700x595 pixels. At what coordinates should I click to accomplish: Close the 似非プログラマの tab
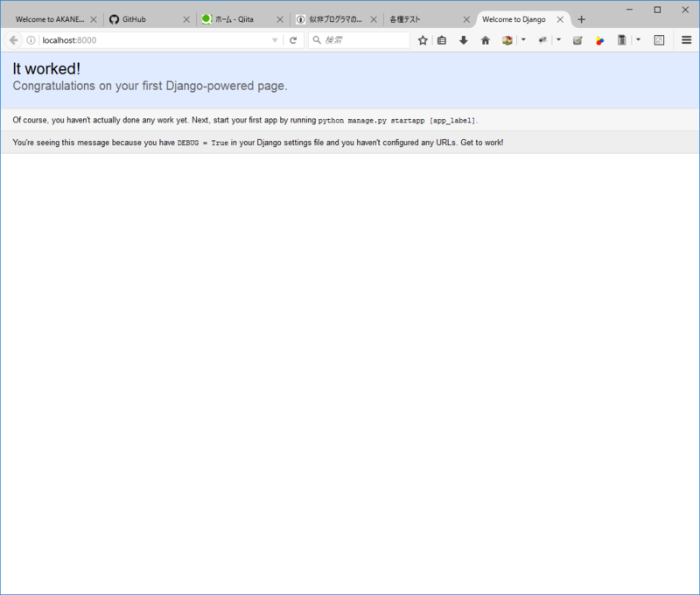pyautogui.click(x=374, y=19)
